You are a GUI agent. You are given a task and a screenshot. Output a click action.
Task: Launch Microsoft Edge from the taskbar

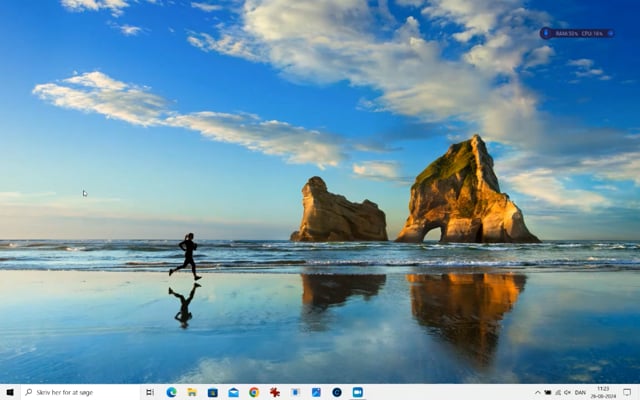pyautogui.click(x=171, y=392)
